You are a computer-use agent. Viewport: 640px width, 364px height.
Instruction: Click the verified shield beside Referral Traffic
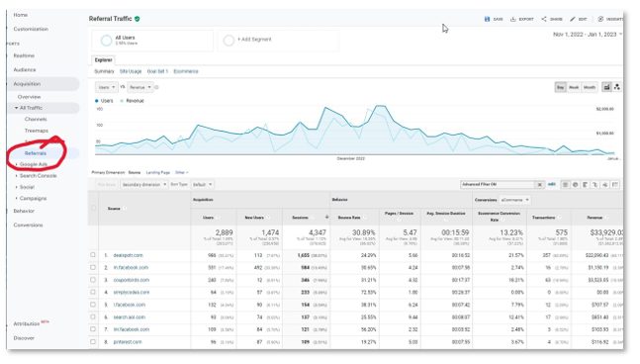point(137,19)
